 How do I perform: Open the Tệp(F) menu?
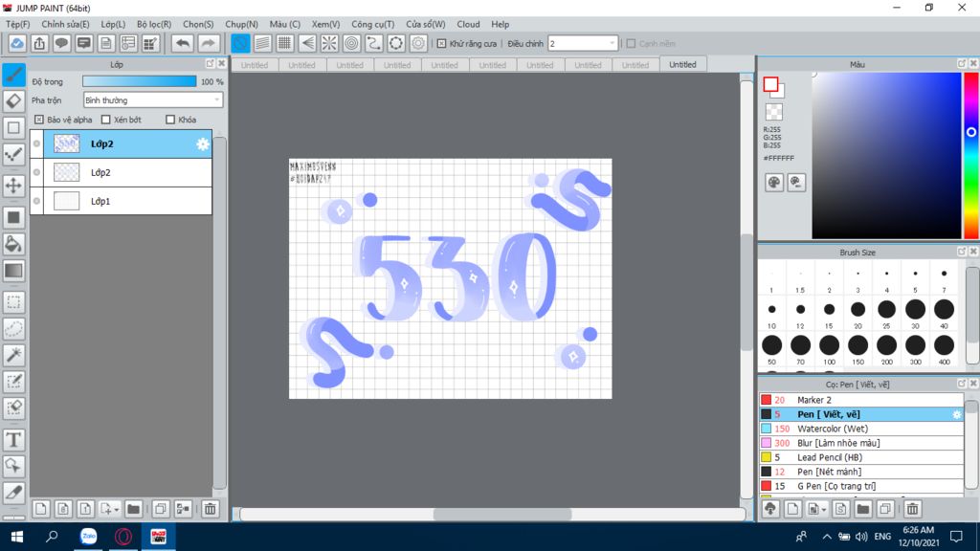click(17, 24)
